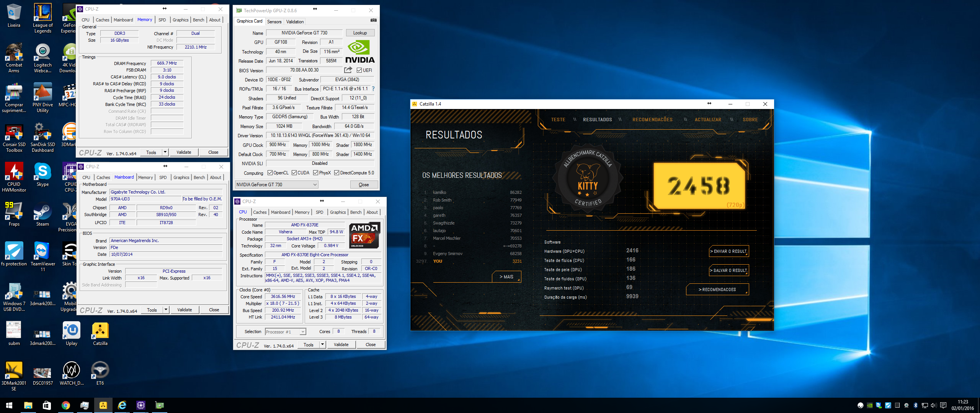Launch Fraps desktop shortcut
The image size is (980, 413).
pyautogui.click(x=14, y=214)
